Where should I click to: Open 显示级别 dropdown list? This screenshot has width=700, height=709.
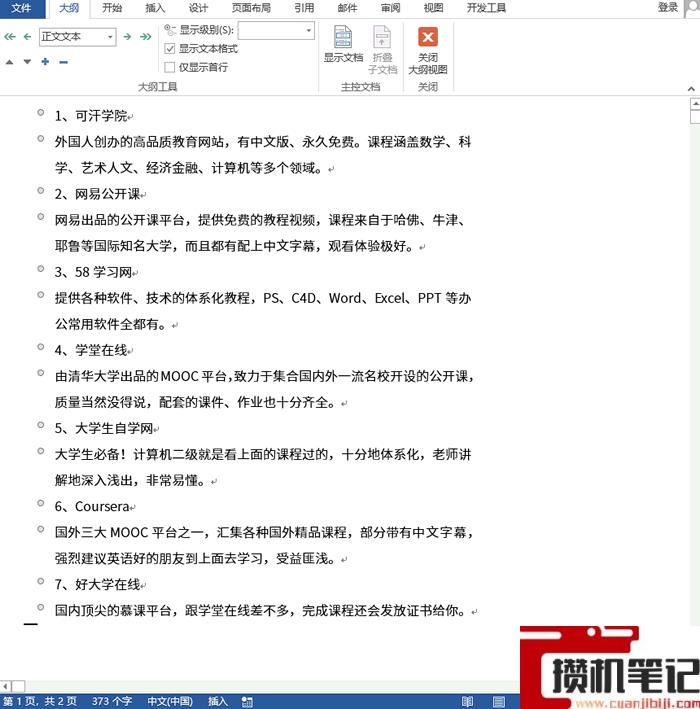(x=309, y=30)
